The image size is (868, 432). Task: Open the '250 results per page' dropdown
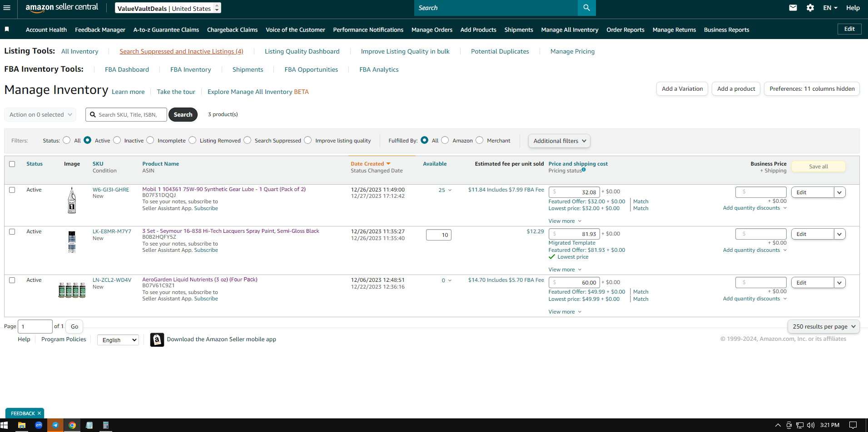pyautogui.click(x=823, y=326)
